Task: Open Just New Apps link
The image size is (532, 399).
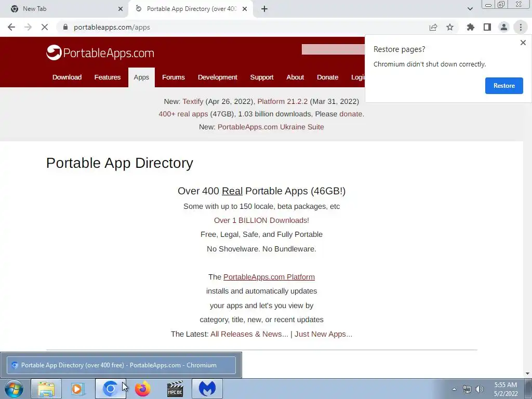Action: (323, 334)
